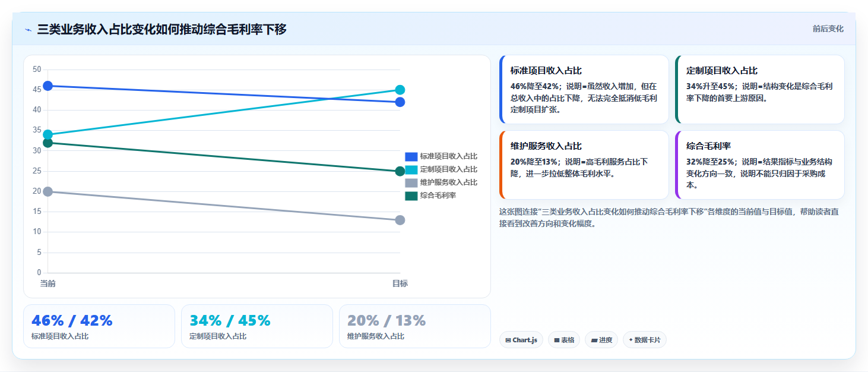868x372 pixels.
Task: Select the green 当前 data point at 32
Action: pyautogui.click(x=47, y=143)
